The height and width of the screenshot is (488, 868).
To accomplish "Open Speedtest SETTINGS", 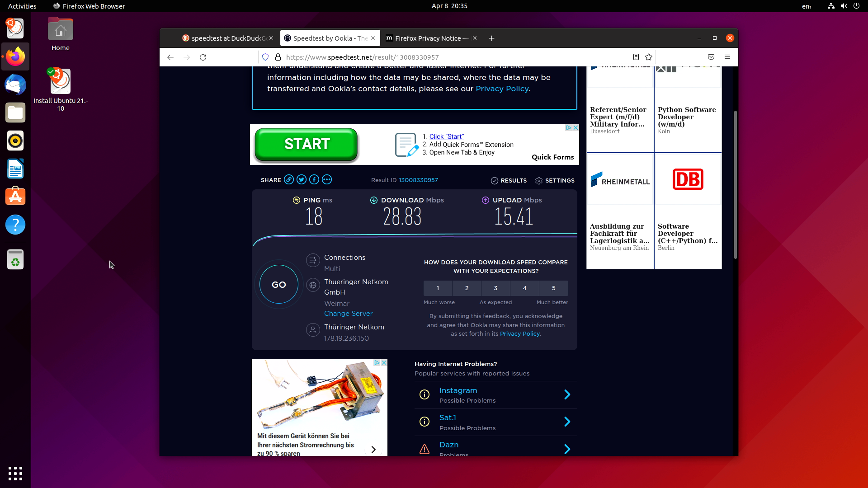I will click(x=555, y=180).
